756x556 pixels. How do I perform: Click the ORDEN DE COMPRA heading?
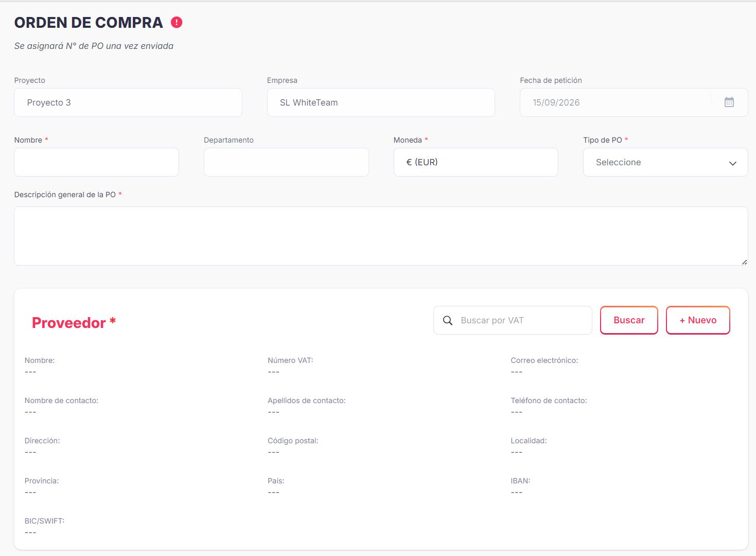pos(89,23)
